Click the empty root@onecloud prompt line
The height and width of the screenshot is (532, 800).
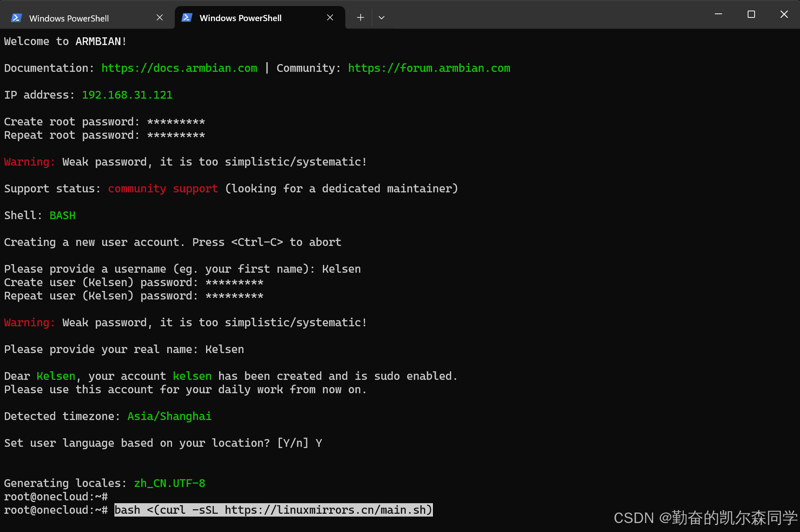(56, 497)
